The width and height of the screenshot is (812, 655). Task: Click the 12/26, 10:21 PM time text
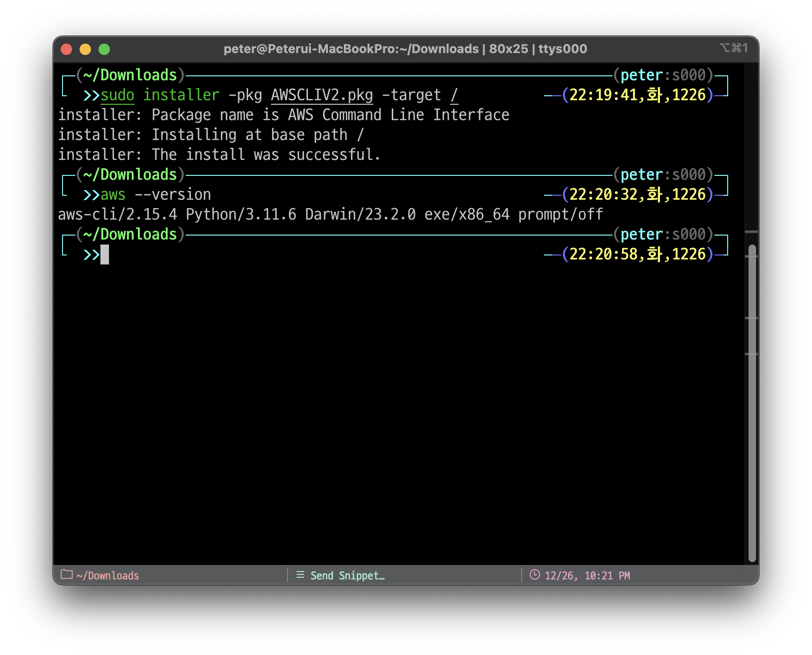coord(587,575)
